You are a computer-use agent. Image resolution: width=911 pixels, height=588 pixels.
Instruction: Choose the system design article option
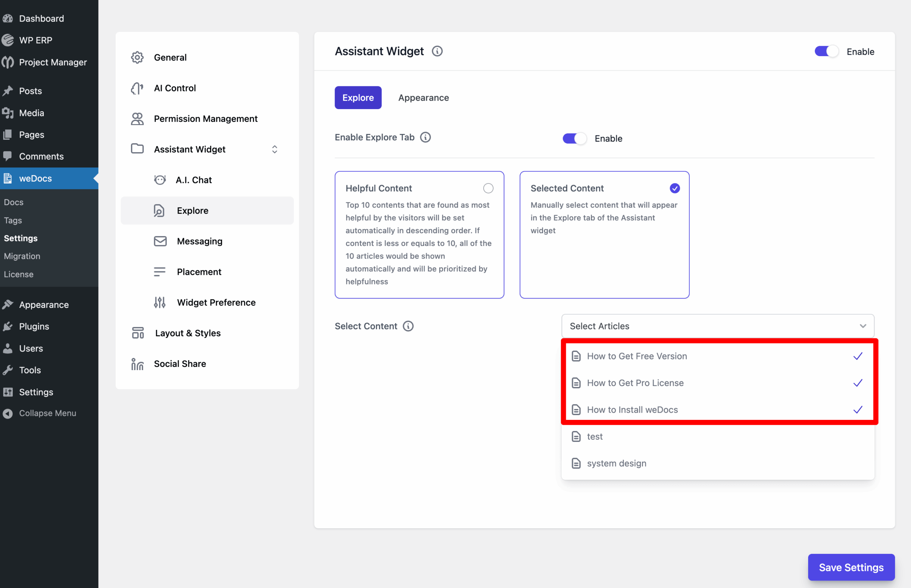pos(616,463)
